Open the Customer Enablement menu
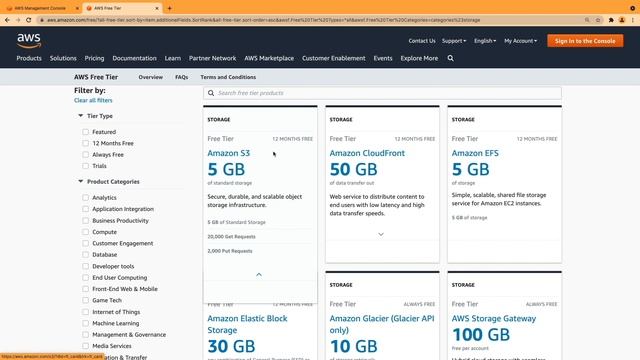This screenshot has width=640, height=360. [333, 58]
